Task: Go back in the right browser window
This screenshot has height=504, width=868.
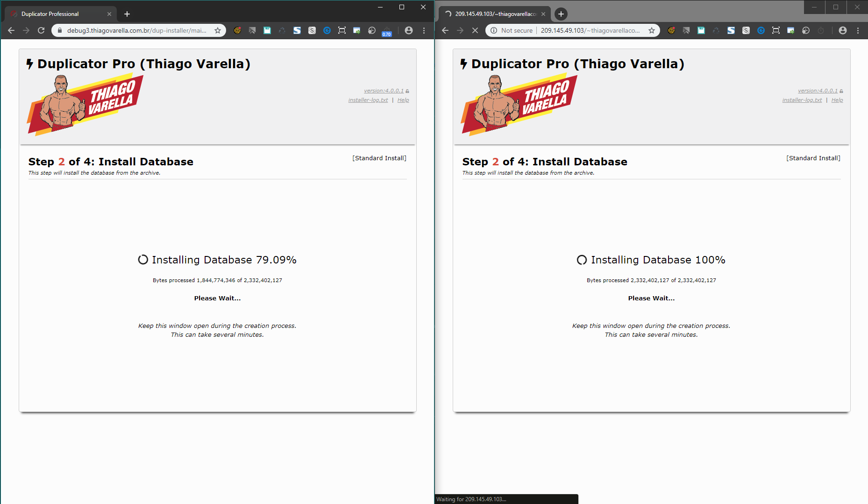Action: tap(445, 30)
